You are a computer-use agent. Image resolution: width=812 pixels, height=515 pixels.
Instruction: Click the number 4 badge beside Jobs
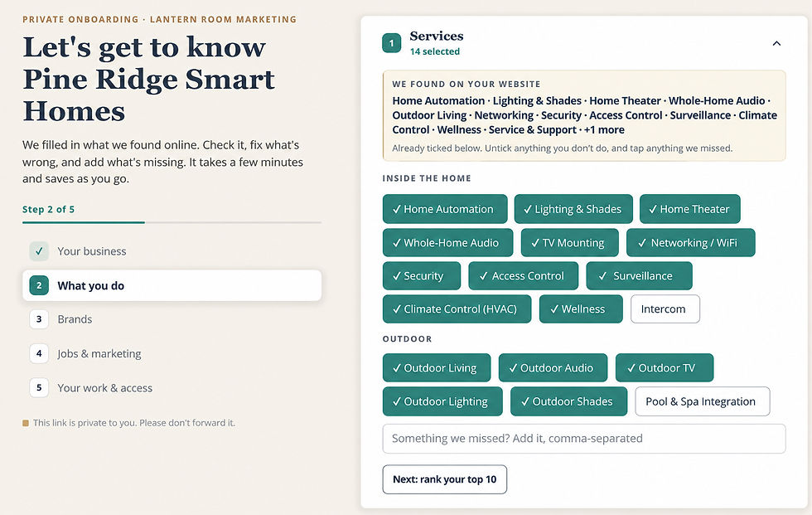pyautogui.click(x=39, y=353)
